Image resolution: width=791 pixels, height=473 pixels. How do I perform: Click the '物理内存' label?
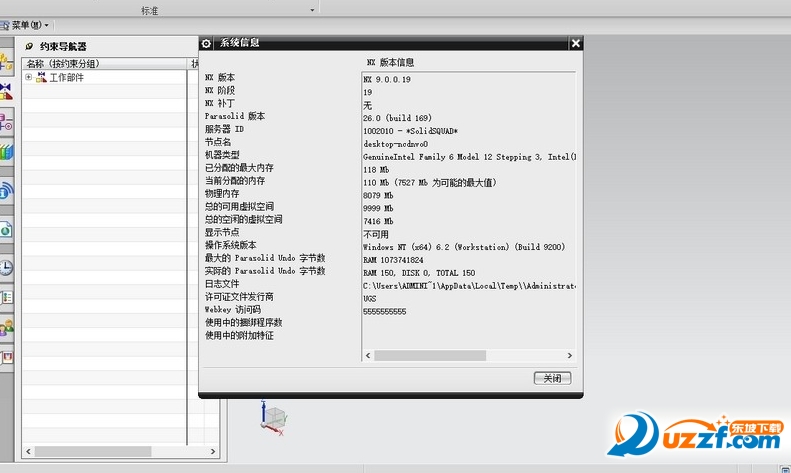(x=222, y=194)
